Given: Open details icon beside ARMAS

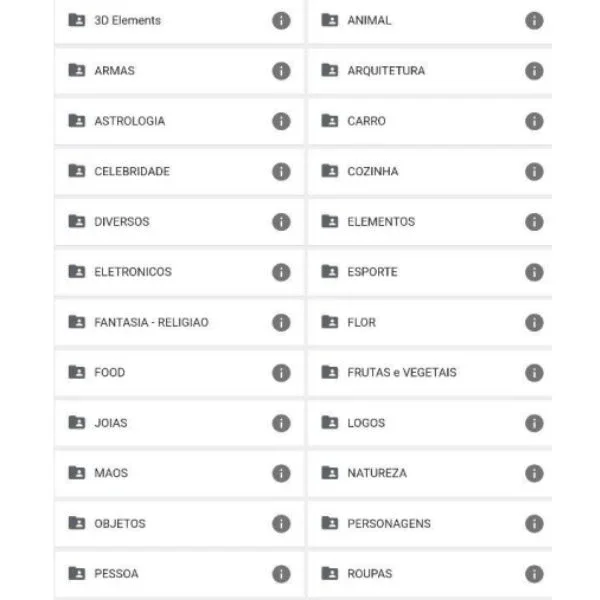Looking at the screenshot, I should point(281,71).
